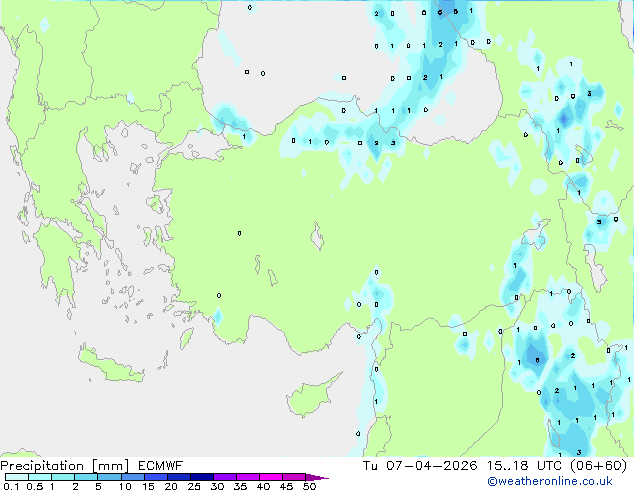Screen dimensions: 634x490
Task: Click the above-50 mm legend arrow tip
Action: [317, 477]
